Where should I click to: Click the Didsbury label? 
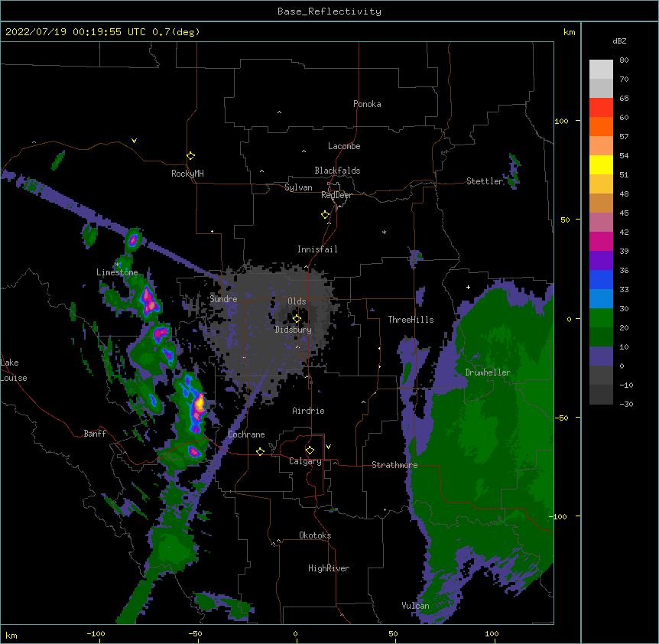click(293, 330)
